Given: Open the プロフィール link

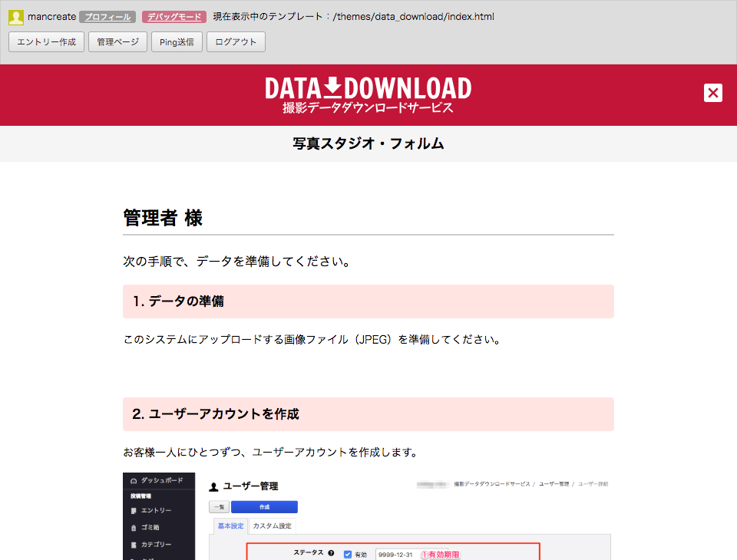Looking at the screenshot, I should click(107, 17).
